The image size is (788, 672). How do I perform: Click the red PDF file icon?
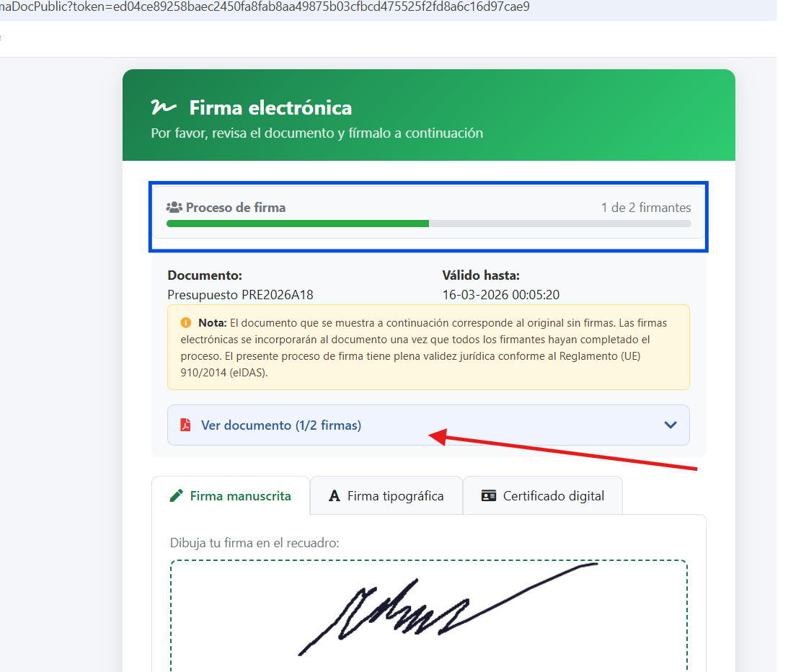tap(185, 425)
